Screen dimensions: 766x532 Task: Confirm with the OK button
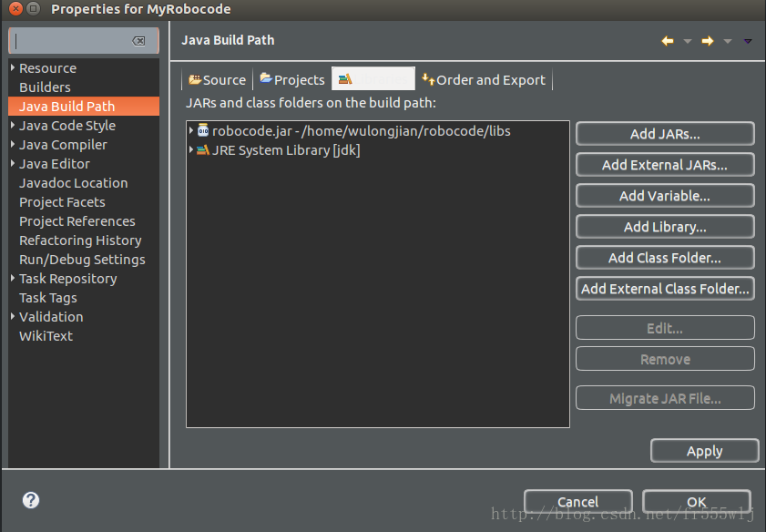(697, 502)
